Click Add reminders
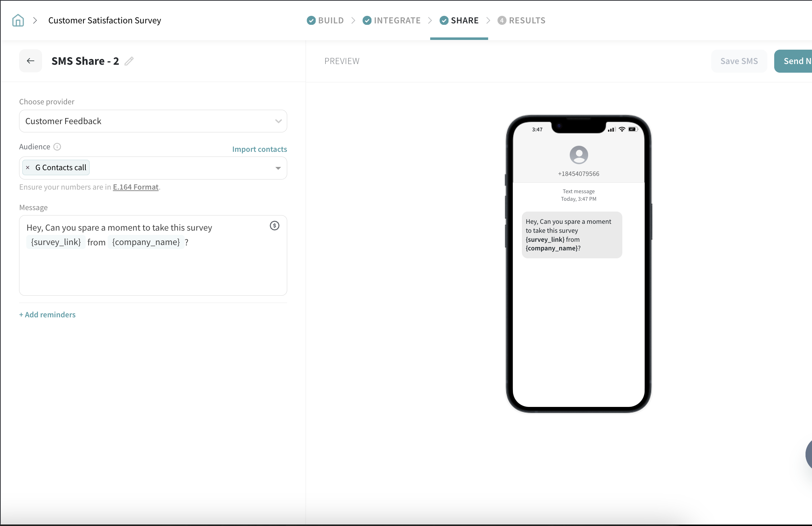This screenshot has height=526, width=812. (x=48, y=315)
